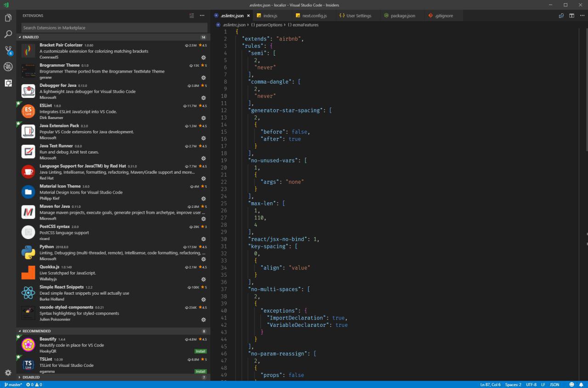Viewport: 588px width, 388px height.
Task: Open the gear menu for ESLint extension
Action: [204, 118]
